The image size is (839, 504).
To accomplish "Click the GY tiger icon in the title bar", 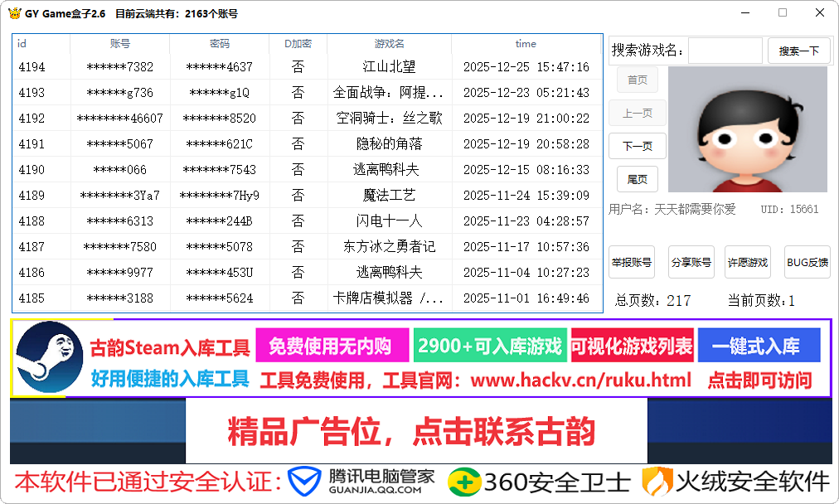I will 14,13.
